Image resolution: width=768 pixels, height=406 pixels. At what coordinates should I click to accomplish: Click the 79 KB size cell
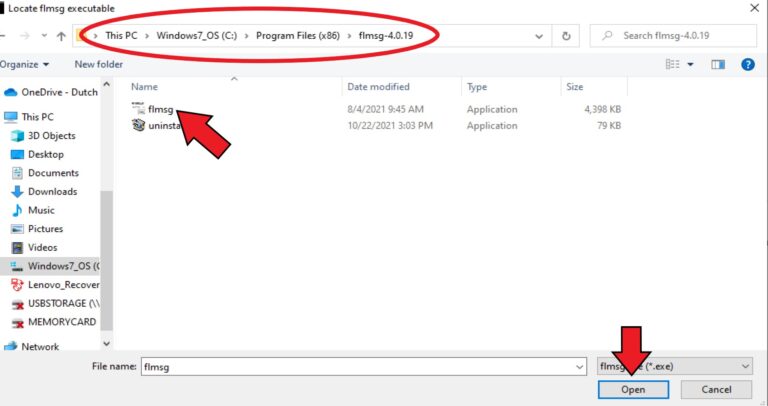coord(609,125)
